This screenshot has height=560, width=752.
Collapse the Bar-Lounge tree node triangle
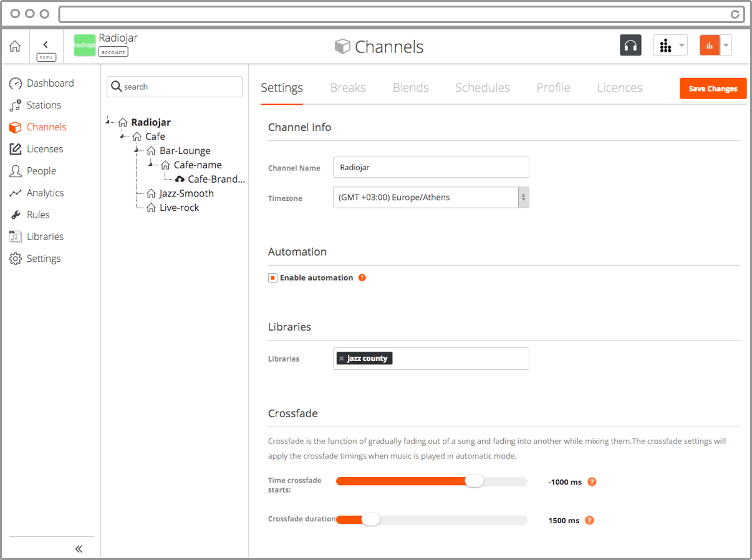[x=137, y=150]
